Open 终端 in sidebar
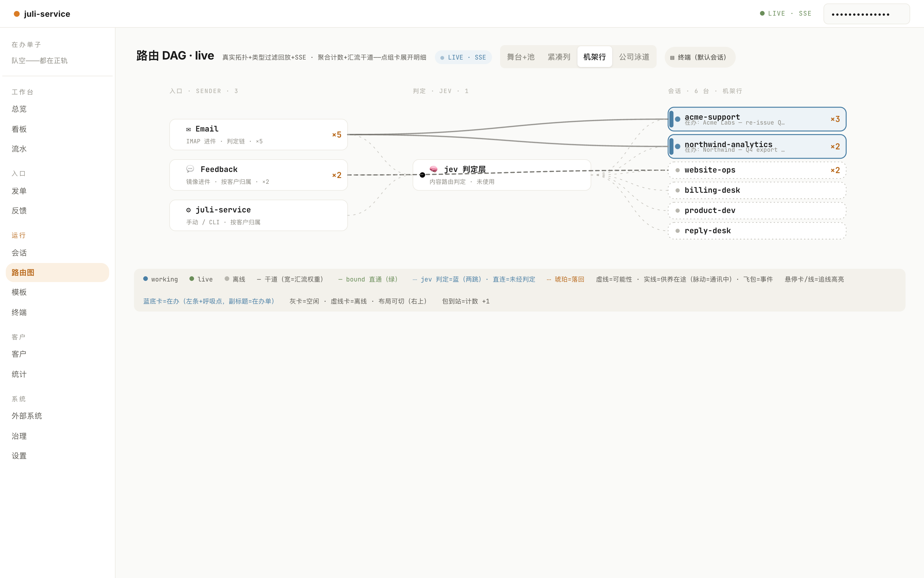The image size is (924, 578). (x=57, y=312)
